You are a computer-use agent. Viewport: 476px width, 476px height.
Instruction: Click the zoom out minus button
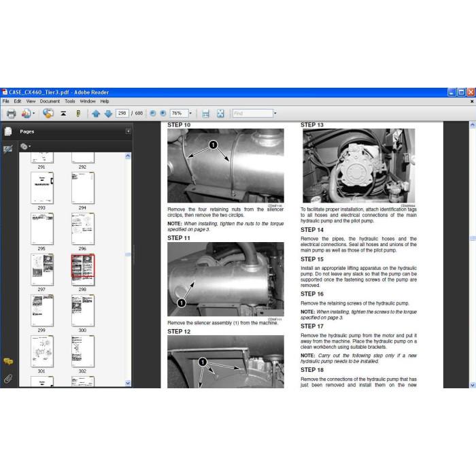click(153, 114)
